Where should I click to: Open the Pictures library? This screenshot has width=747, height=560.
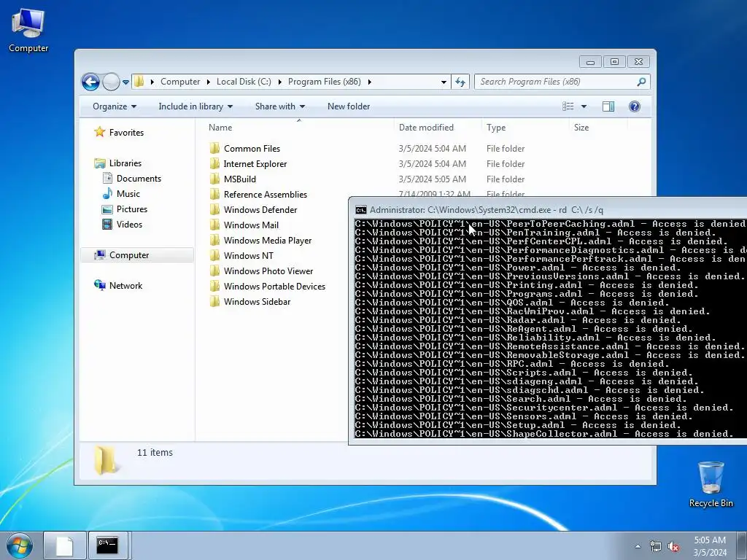132,209
